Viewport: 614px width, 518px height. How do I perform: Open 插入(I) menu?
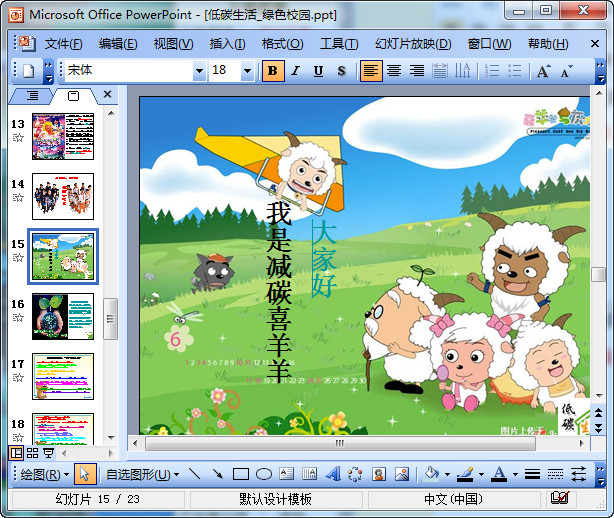tap(228, 43)
